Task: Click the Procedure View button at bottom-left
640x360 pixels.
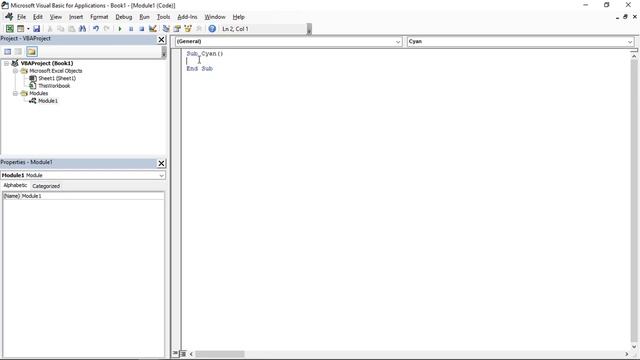Action: (175, 353)
